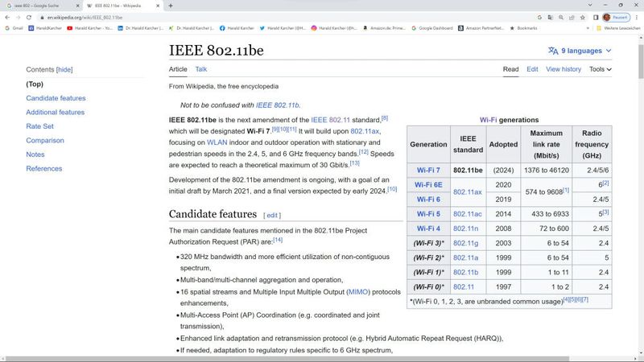Click the zoom magnifier icon in address bar
This screenshot has height=362, width=644.
560,18
